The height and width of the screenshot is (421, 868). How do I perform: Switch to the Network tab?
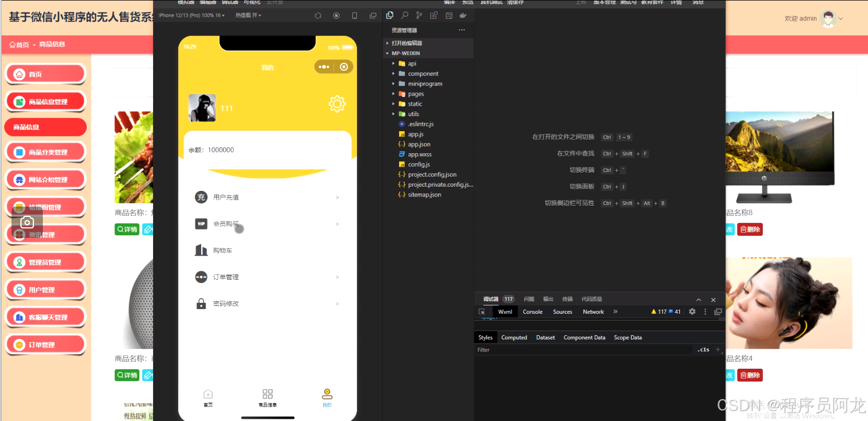coord(593,312)
